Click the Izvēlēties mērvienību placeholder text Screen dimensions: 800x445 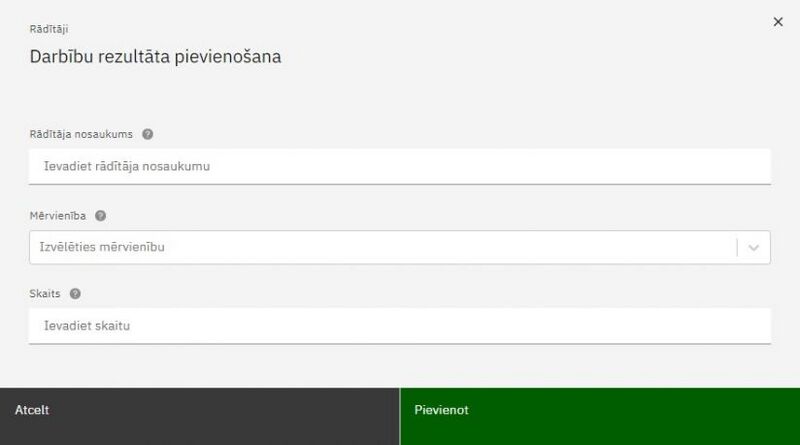point(102,247)
